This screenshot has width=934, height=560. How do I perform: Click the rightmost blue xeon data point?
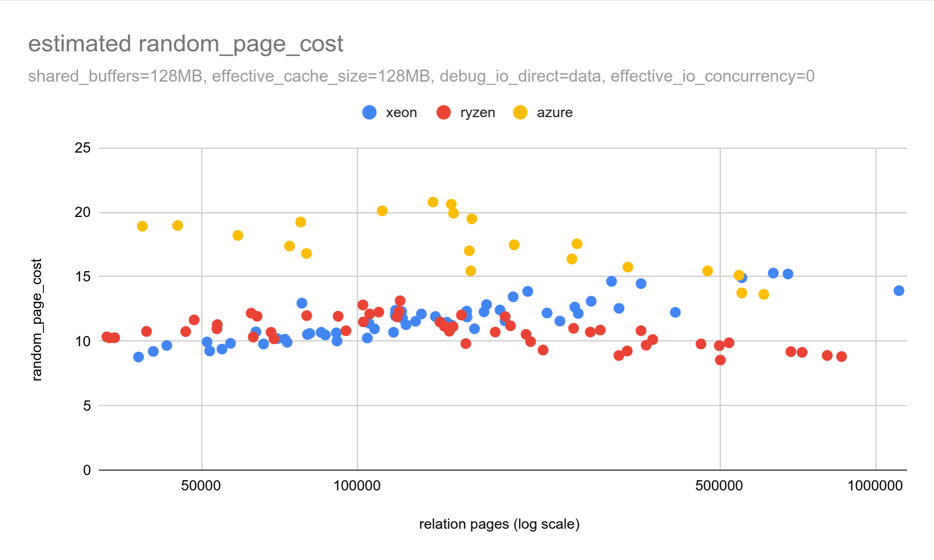(x=899, y=291)
